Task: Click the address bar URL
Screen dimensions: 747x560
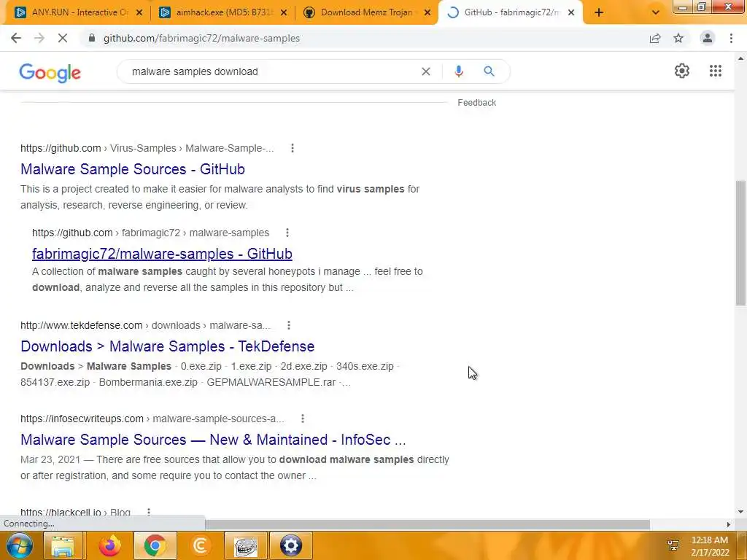Action: click(x=201, y=38)
